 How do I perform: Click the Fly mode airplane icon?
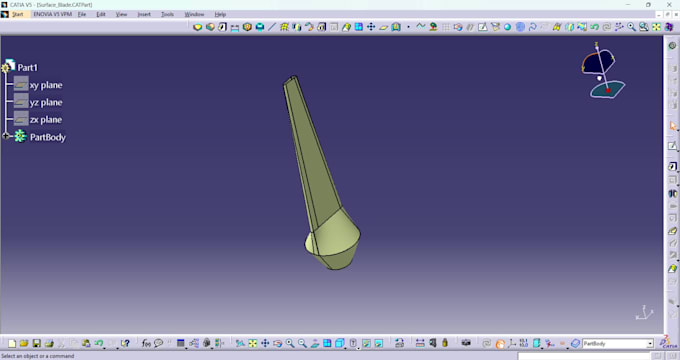240,344
